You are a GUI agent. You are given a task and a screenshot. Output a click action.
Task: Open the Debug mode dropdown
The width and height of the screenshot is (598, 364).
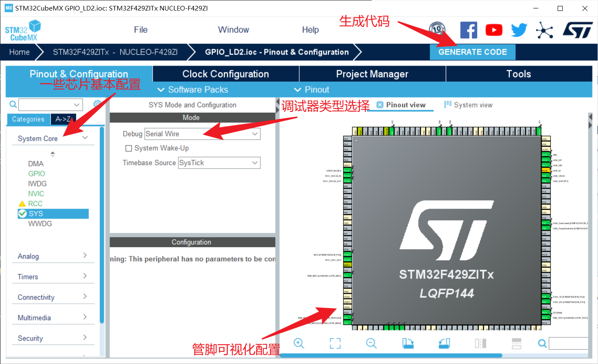[x=202, y=134]
